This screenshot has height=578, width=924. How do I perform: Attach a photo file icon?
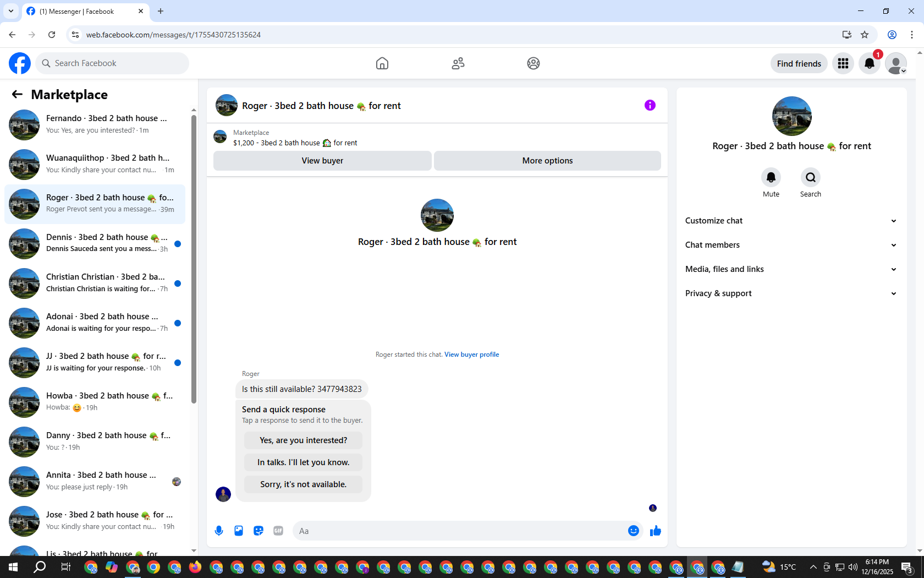coord(239,531)
